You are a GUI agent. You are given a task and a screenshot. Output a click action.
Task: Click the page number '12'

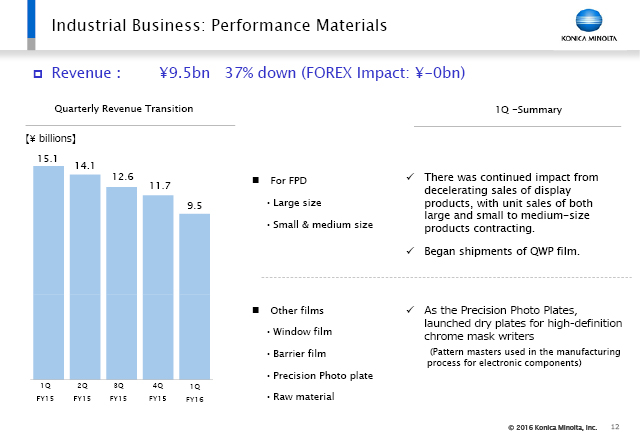pyautogui.click(x=615, y=427)
